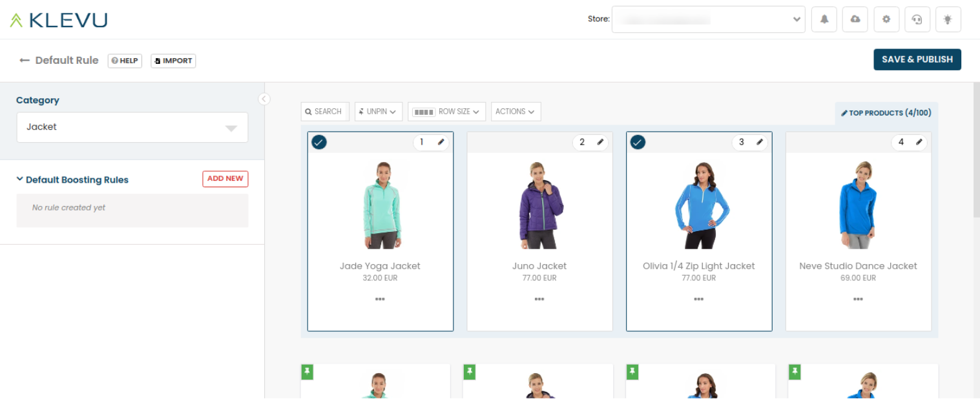Deselect the Jade Yoga Jacket checkmark

click(319, 142)
